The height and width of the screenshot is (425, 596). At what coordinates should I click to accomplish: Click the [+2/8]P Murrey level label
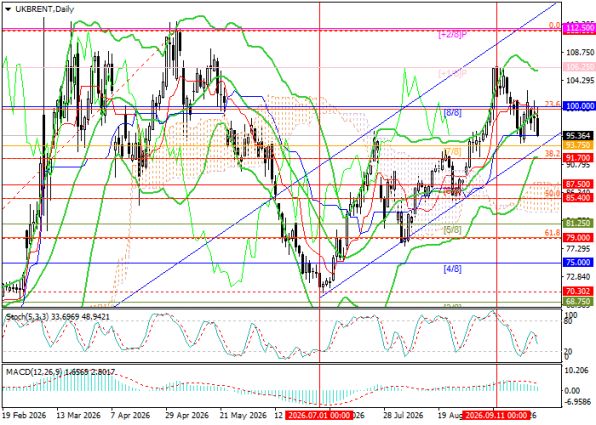click(452, 35)
